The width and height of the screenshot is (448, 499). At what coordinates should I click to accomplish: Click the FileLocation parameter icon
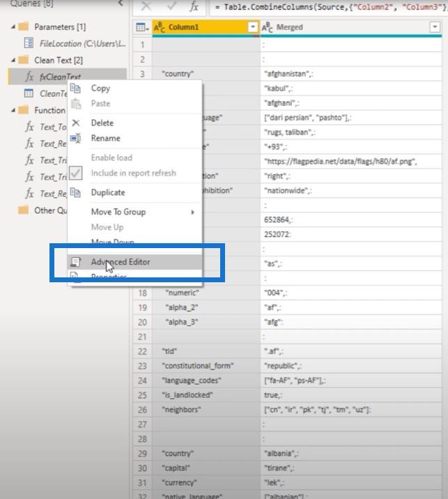29,43
